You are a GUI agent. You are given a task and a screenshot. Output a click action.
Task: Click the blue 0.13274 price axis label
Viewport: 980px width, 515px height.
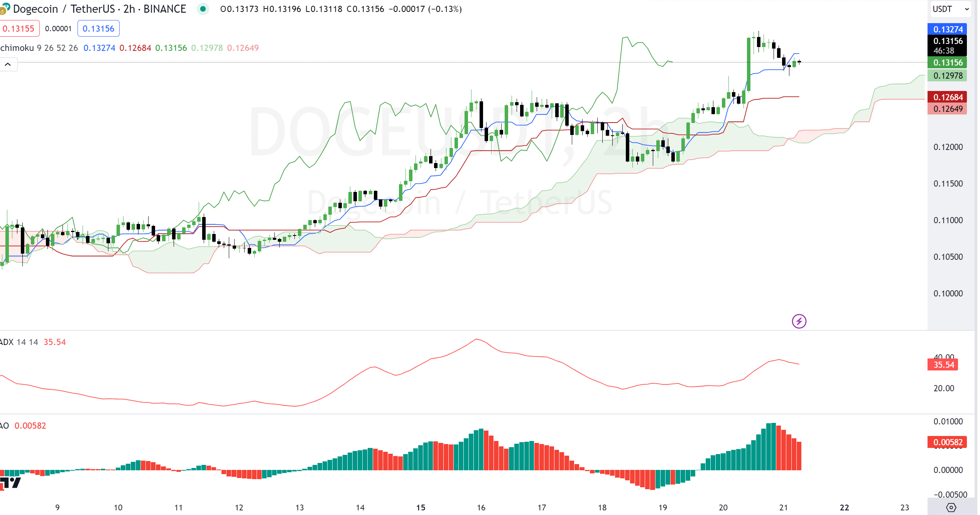pyautogui.click(x=947, y=29)
